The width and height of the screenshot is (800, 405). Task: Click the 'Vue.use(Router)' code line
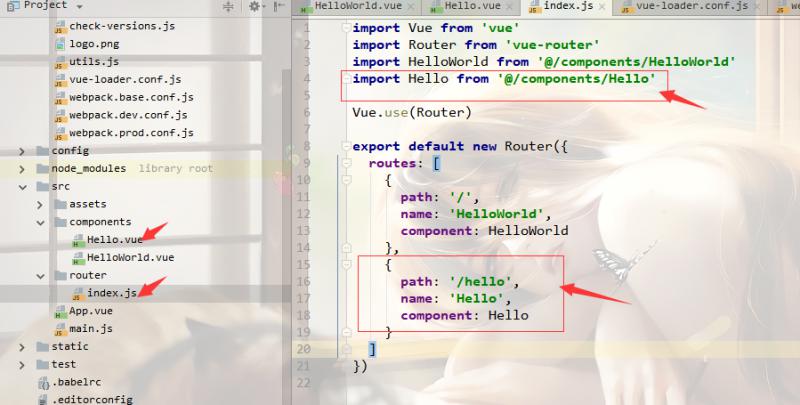412,112
